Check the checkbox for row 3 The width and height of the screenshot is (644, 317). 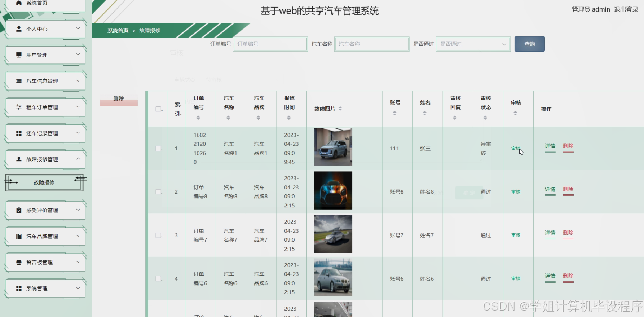pos(158,235)
